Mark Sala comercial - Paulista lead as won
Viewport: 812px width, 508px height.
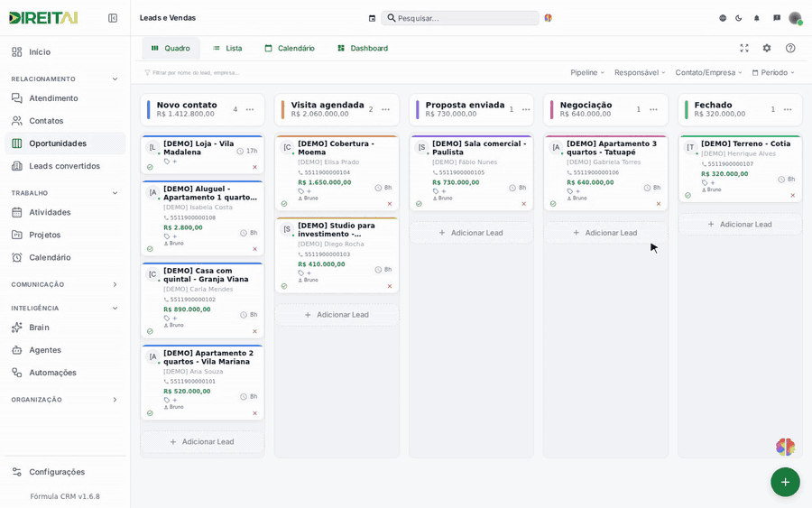419,204
